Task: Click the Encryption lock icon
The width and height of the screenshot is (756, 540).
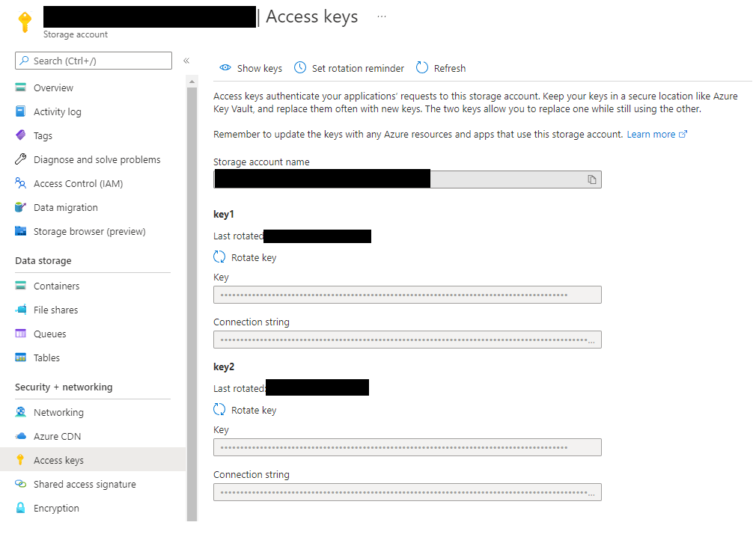Action: (21, 508)
